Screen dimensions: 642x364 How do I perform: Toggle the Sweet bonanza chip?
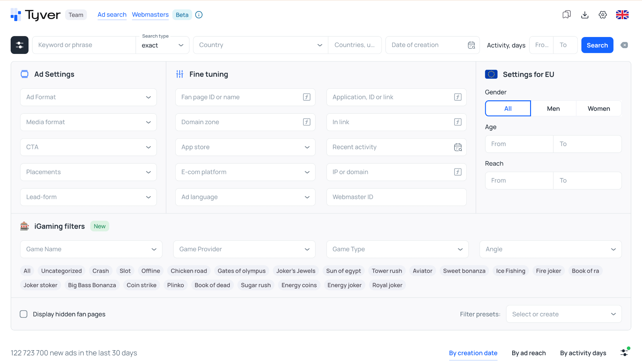coord(464,271)
